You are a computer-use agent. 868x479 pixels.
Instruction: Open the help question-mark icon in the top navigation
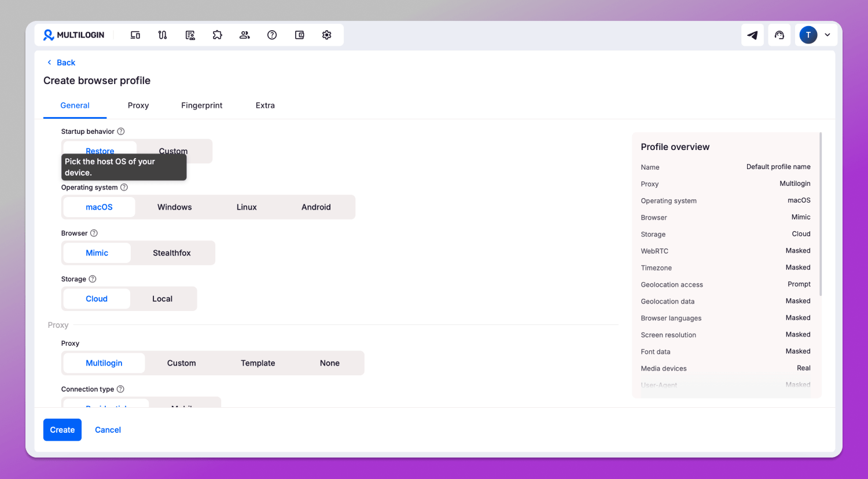272,35
